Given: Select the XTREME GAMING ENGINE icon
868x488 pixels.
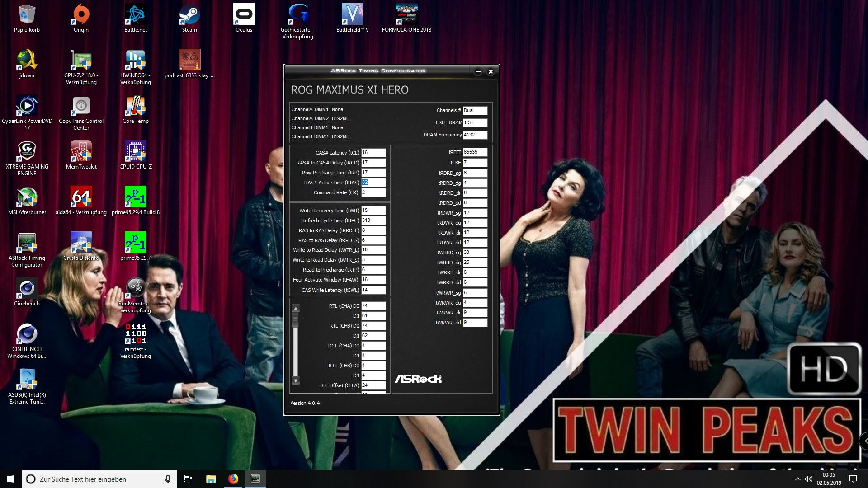Looking at the screenshot, I should [27, 159].
